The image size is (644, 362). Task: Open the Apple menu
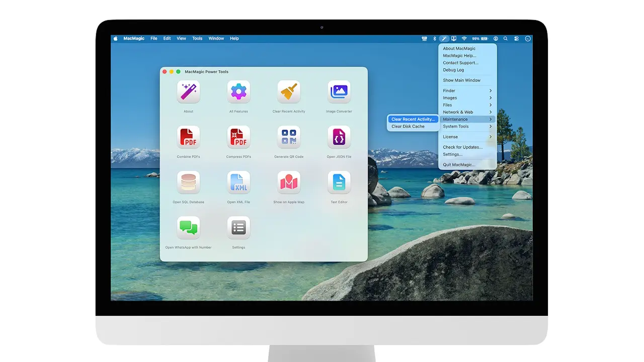115,38
